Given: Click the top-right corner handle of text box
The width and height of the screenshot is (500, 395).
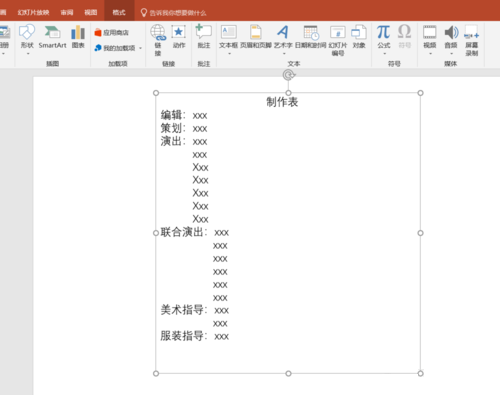Looking at the screenshot, I should [x=420, y=93].
